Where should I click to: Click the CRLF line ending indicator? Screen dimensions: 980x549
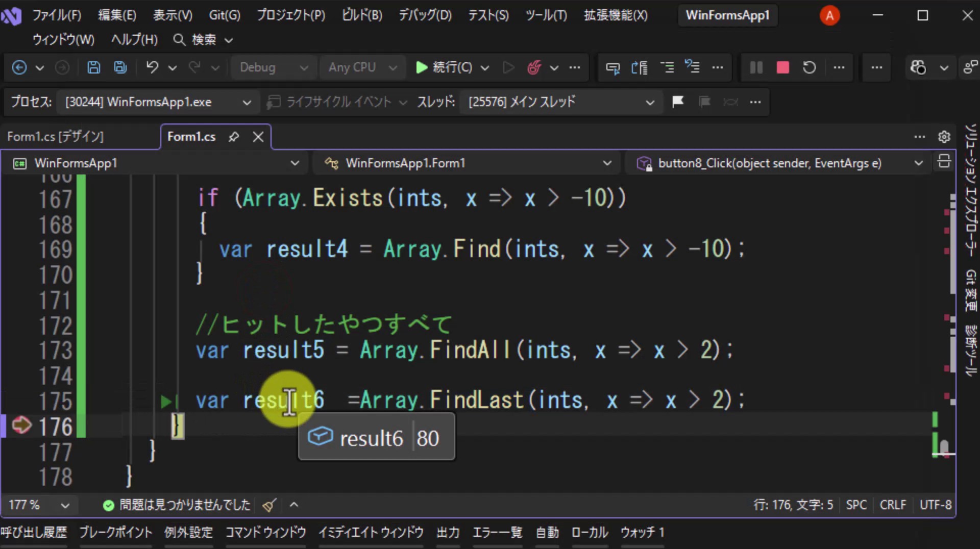point(893,505)
